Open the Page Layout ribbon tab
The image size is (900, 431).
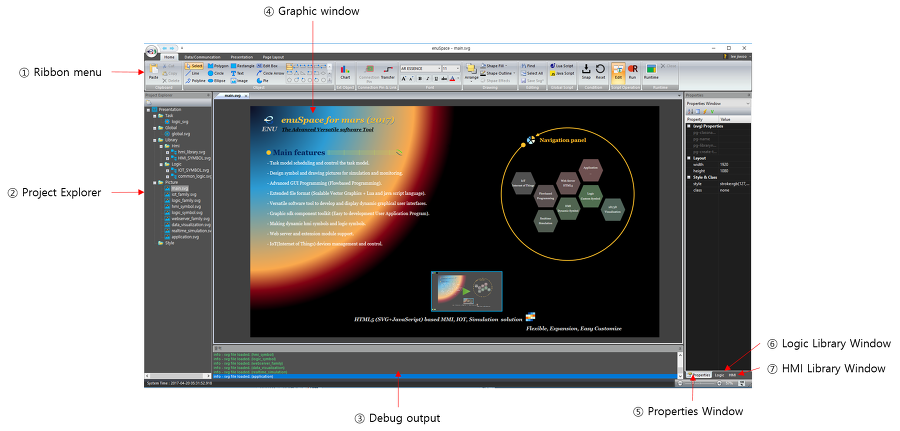[273, 57]
